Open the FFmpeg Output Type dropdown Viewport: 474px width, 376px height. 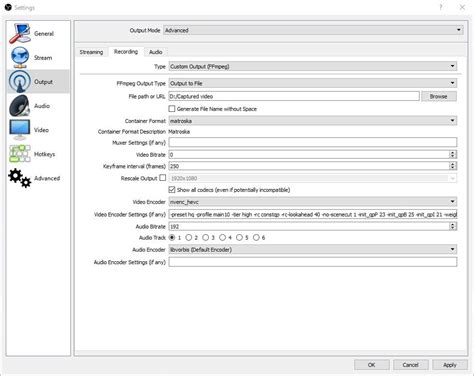313,83
